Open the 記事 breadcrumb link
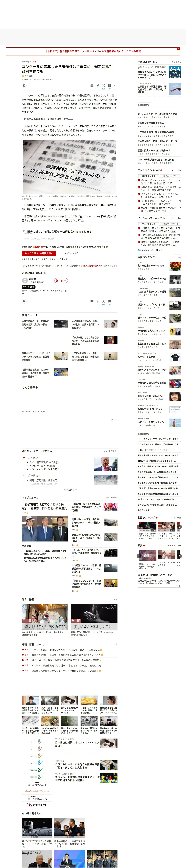186x868 pixels. click(x=34, y=62)
